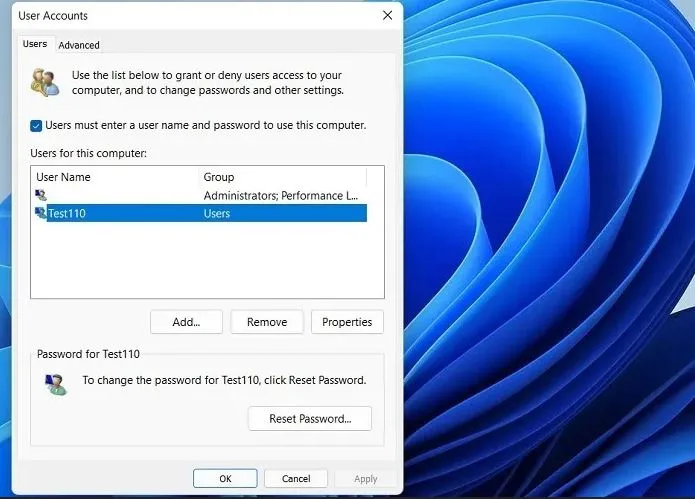Click the greyed-out Apply button
The image size is (695, 499).
[366, 479]
